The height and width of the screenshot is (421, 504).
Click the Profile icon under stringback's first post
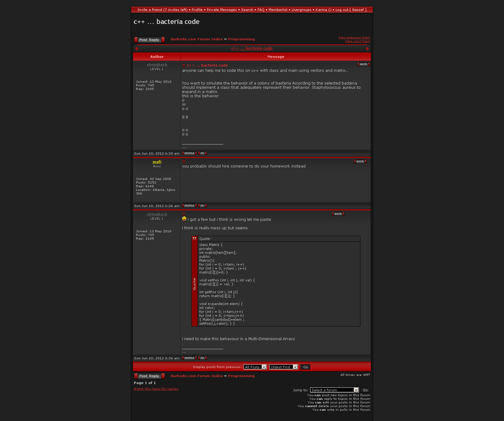point(189,153)
